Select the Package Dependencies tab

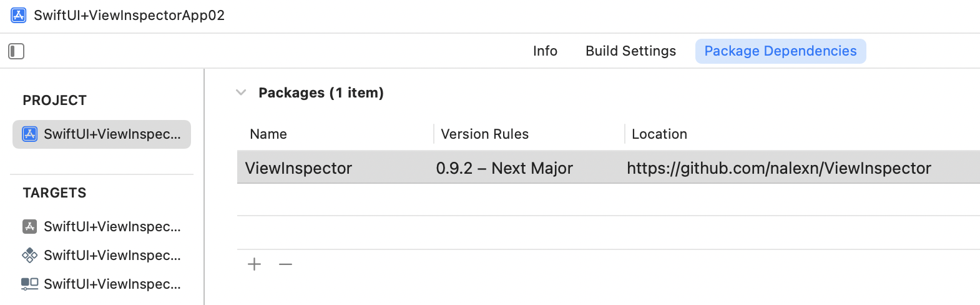780,51
